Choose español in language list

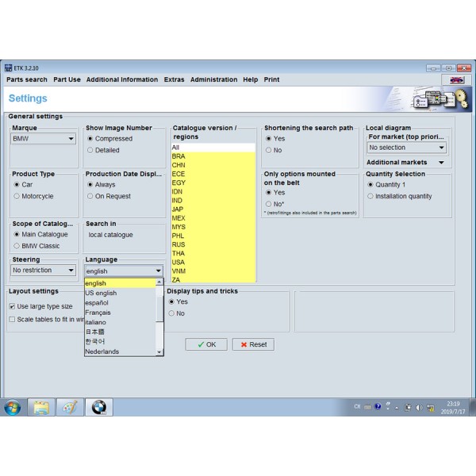tap(120, 303)
